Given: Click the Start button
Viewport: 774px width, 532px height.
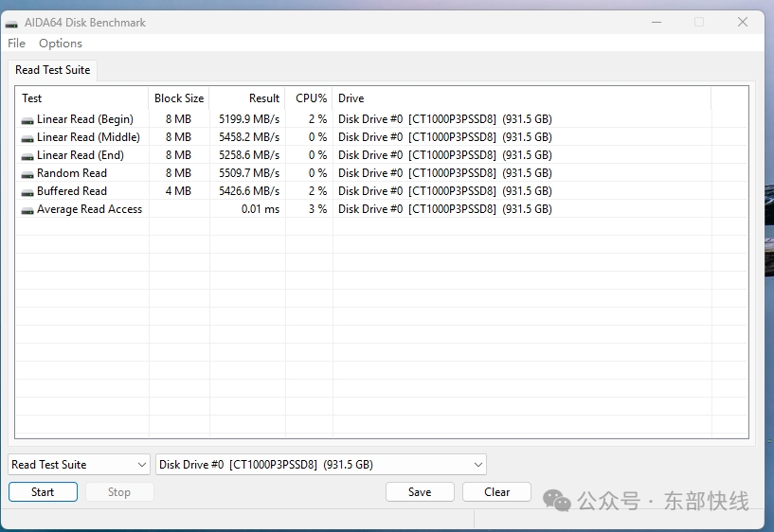Looking at the screenshot, I should pyautogui.click(x=43, y=492).
